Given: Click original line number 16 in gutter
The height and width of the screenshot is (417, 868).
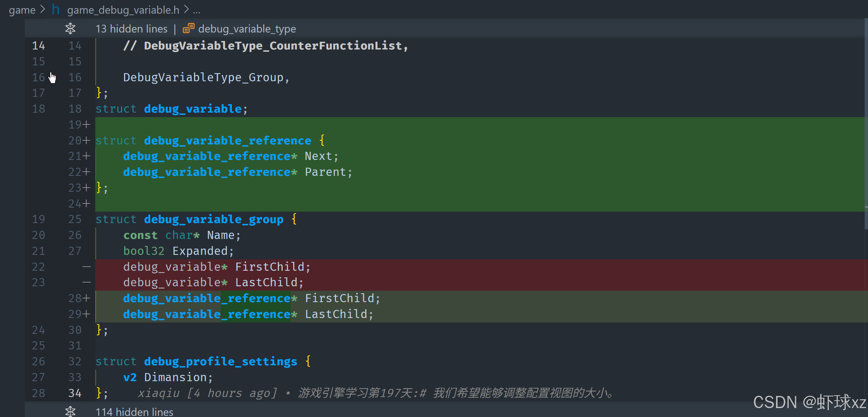Looking at the screenshot, I should tap(38, 77).
